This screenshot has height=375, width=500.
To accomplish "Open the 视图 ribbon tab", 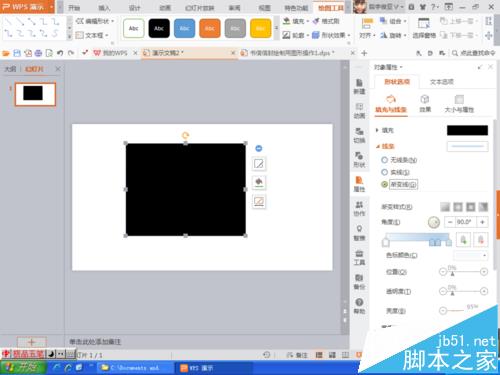I will pos(264,8).
